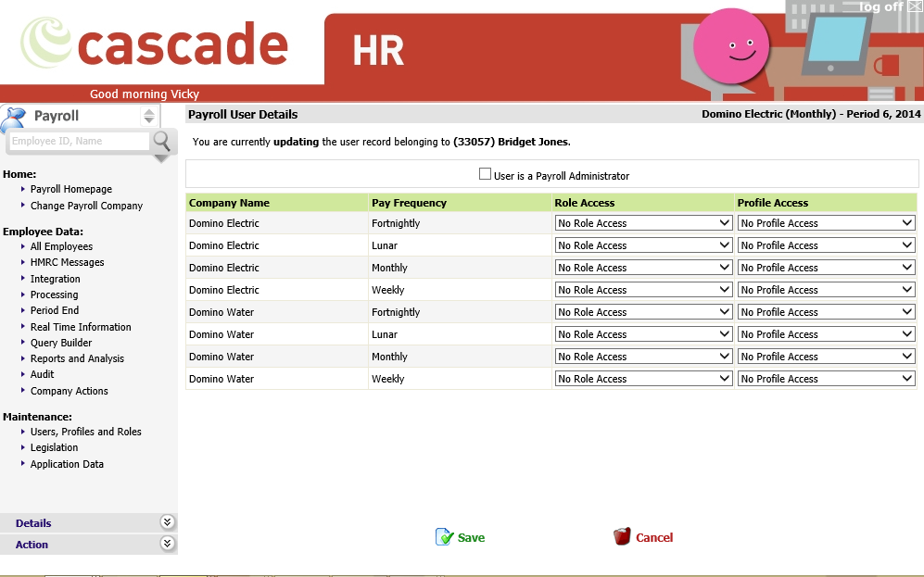Click the Role Access column header

pos(585,203)
